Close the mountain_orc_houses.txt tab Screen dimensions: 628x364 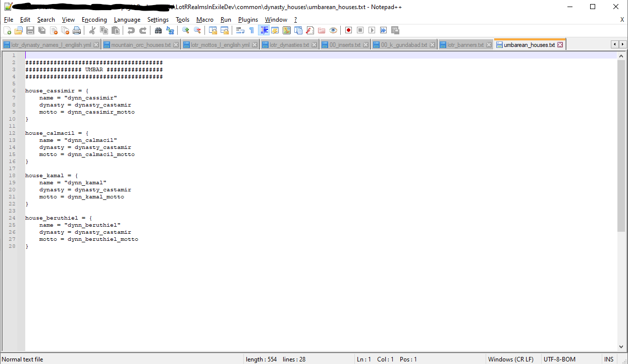click(x=176, y=45)
